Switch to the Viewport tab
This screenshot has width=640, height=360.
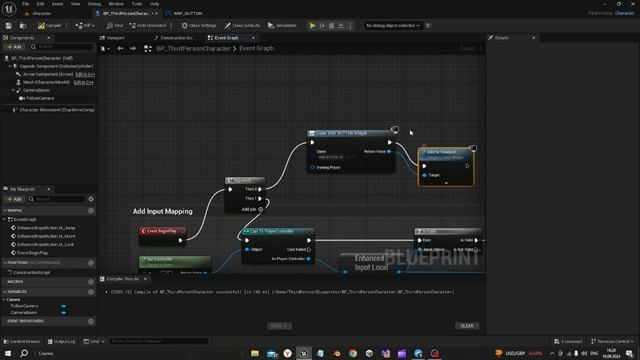pyautogui.click(x=115, y=38)
